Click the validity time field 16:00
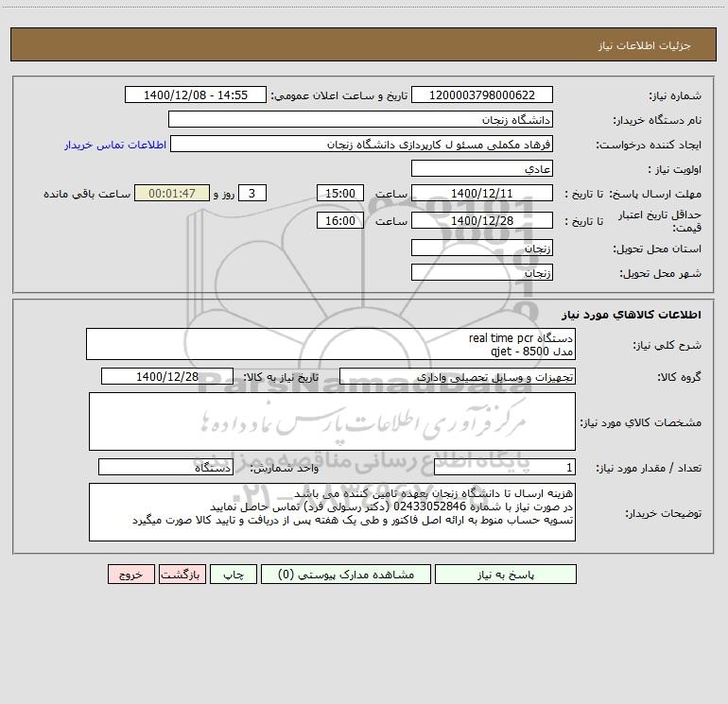Screen dimensions: 728x704 coord(339,220)
